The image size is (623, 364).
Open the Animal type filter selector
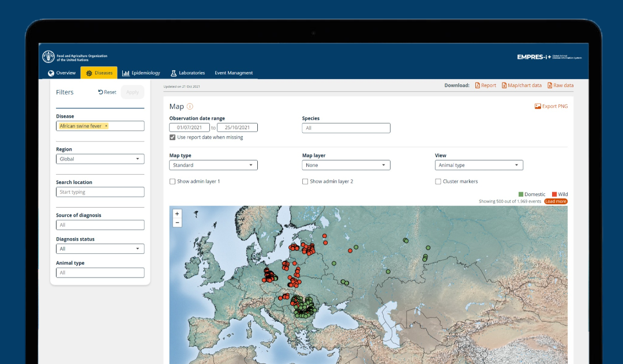[100, 273]
